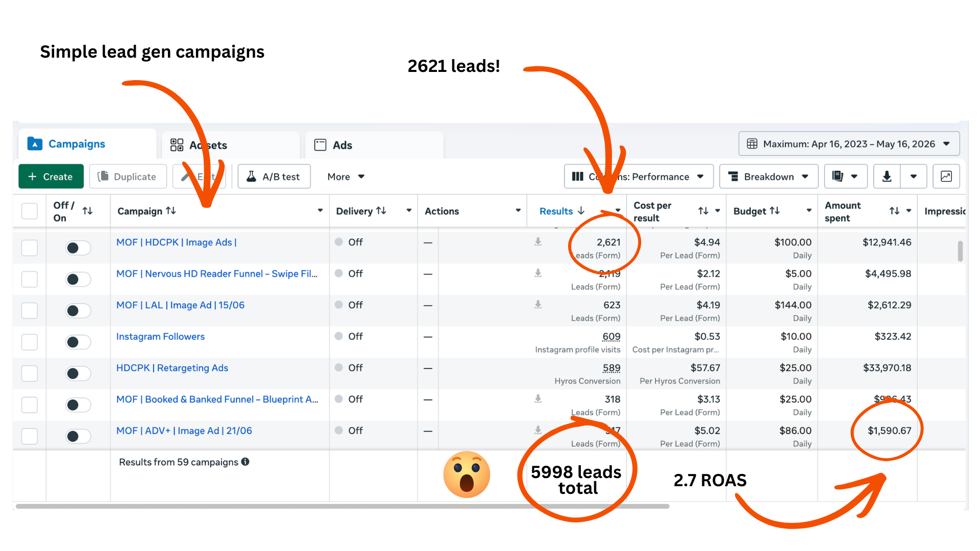This screenshot has width=980, height=551.
Task: Click the Ad sets grid icon
Action: [x=177, y=145]
